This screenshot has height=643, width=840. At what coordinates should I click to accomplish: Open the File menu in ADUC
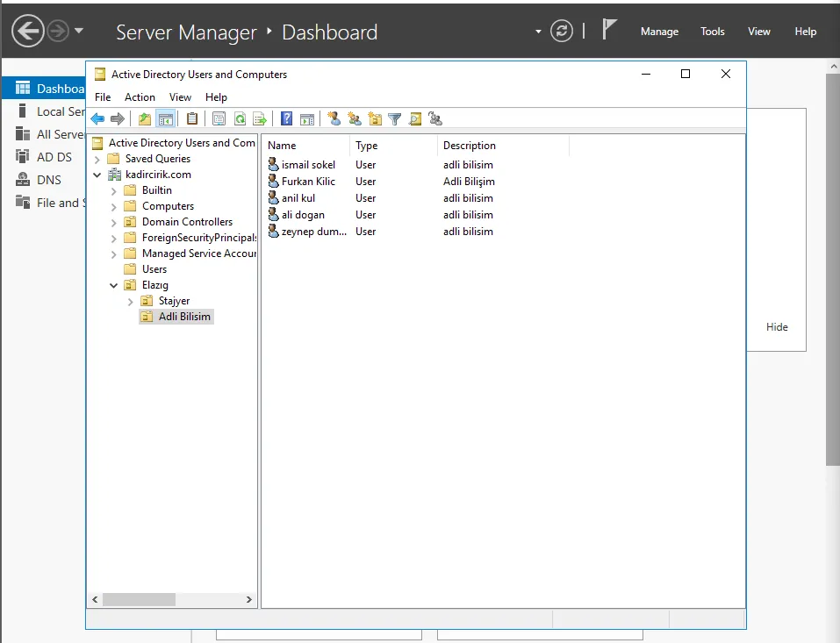click(103, 96)
